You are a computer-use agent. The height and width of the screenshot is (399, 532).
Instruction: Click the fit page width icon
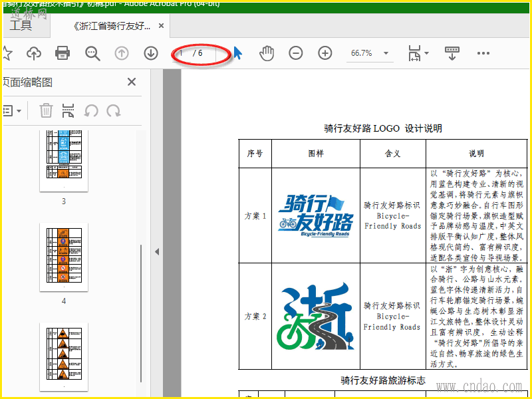pos(415,53)
